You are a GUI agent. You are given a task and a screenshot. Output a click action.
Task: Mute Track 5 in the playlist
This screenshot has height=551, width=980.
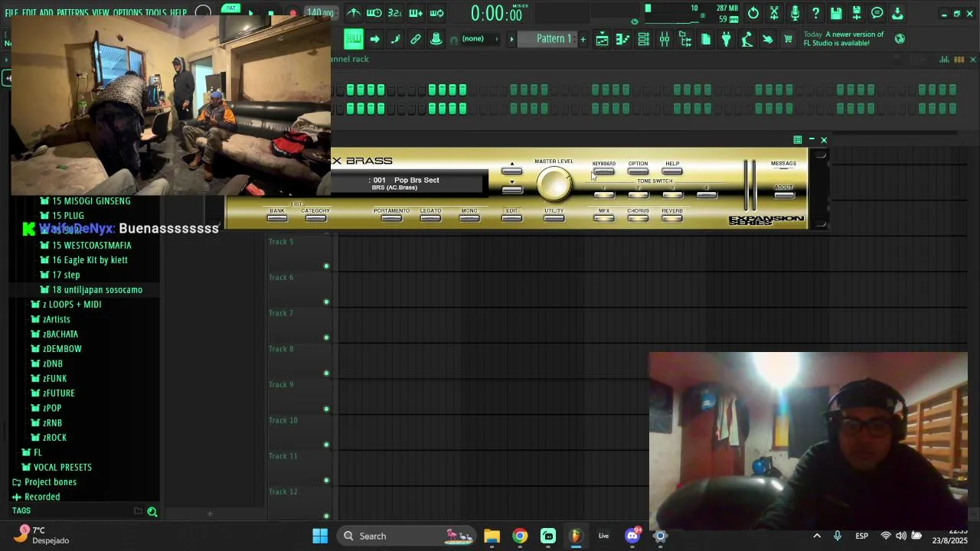pos(326,266)
